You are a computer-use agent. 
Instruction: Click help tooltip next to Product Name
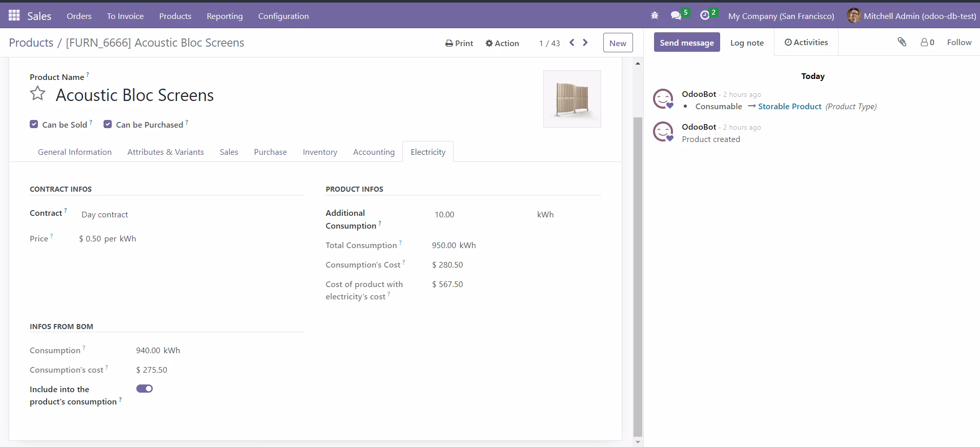(x=88, y=75)
